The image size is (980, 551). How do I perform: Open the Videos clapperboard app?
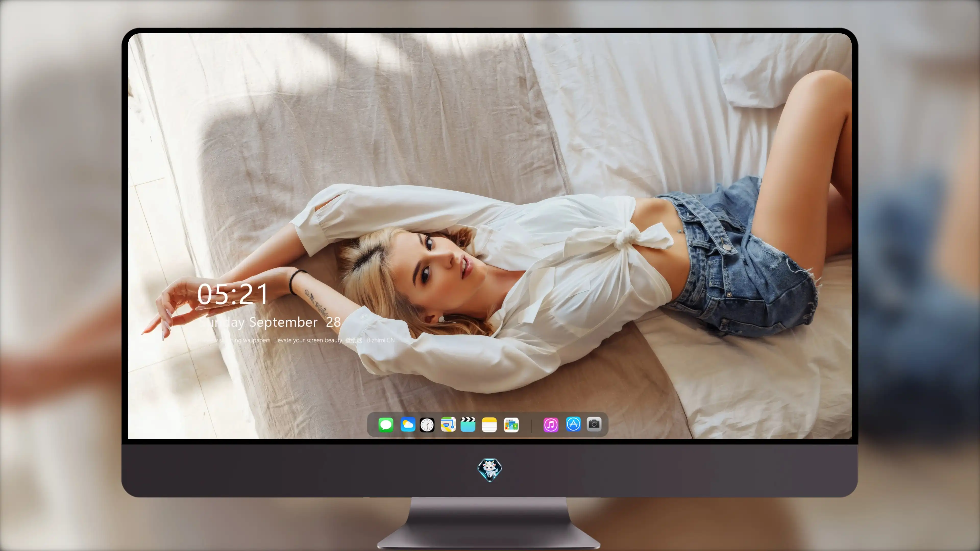(468, 424)
